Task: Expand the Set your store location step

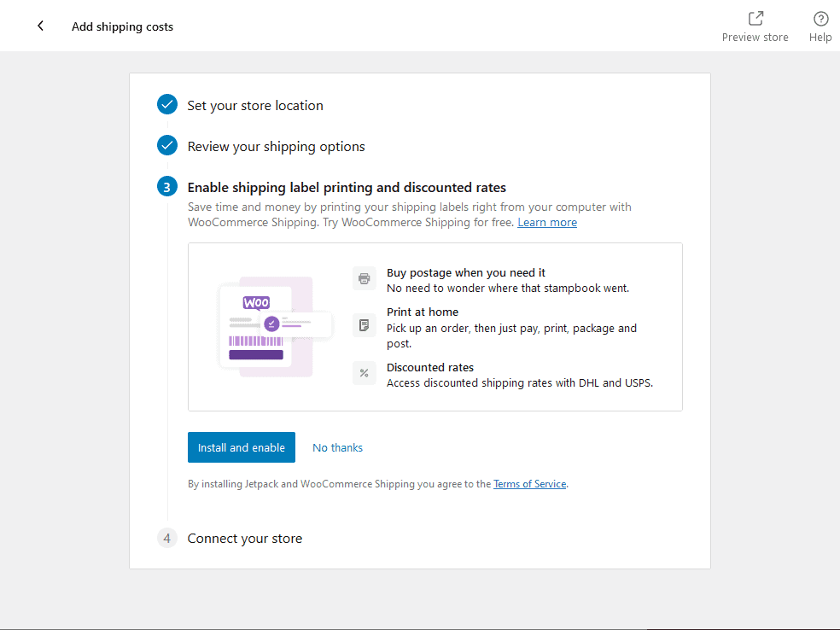Action: (255, 106)
